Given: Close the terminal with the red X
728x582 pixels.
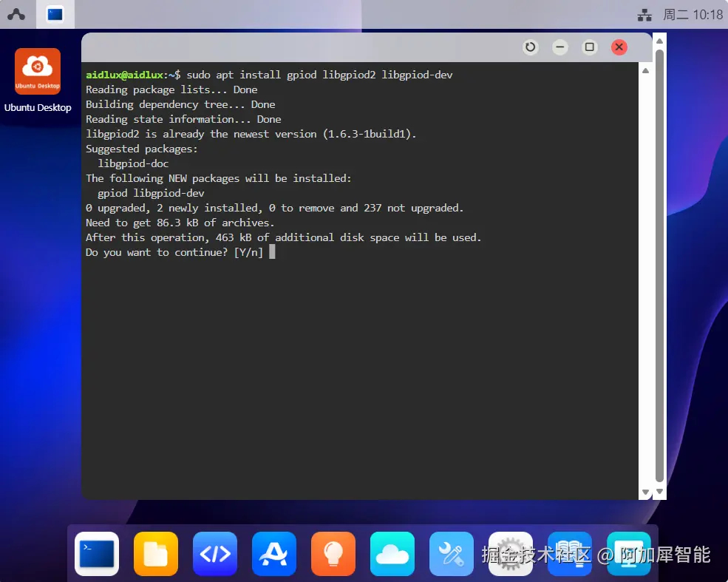Looking at the screenshot, I should [x=619, y=47].
